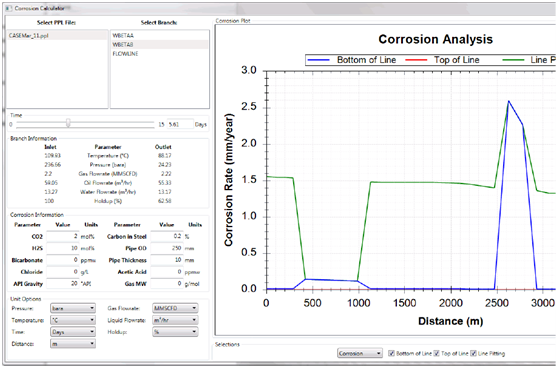Click the Corrosion Analysis plot title
This screenshot has width=558, height=368.
tap(436, 39)
